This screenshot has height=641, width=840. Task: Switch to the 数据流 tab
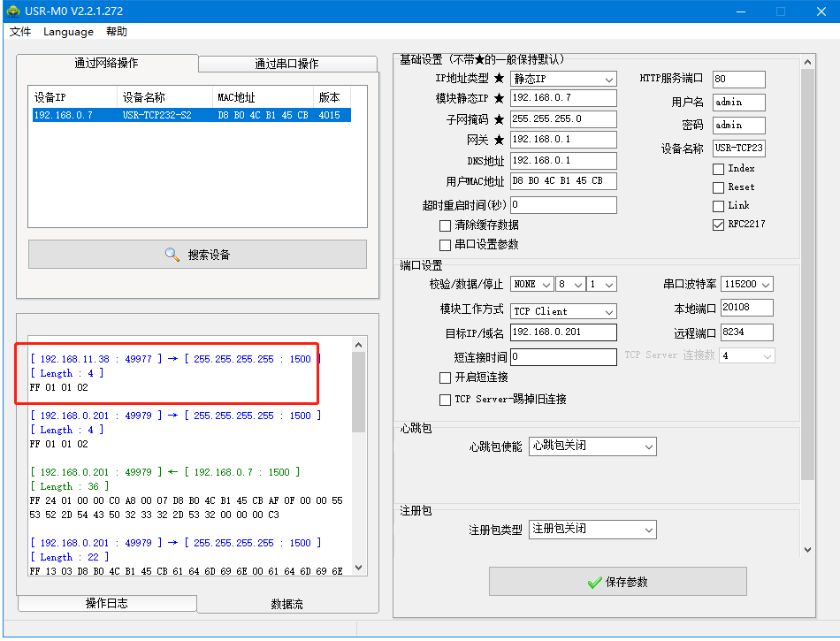pyautogui.click(x=286, y=604)
